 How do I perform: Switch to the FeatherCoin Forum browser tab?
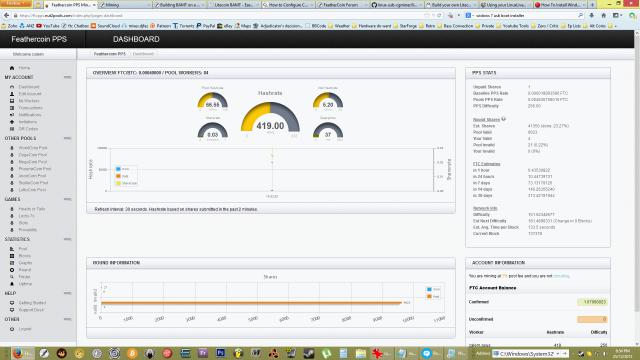pyautogui.click(x=341, y=5)
